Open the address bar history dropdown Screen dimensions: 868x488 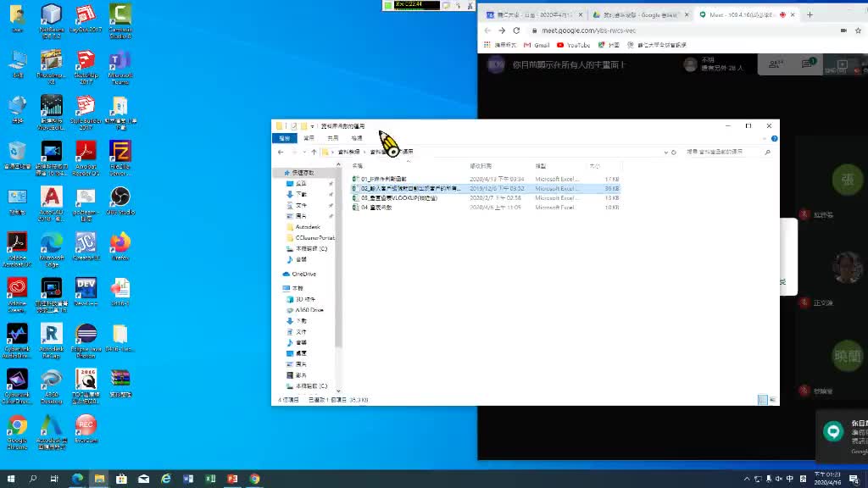point(665,152)
